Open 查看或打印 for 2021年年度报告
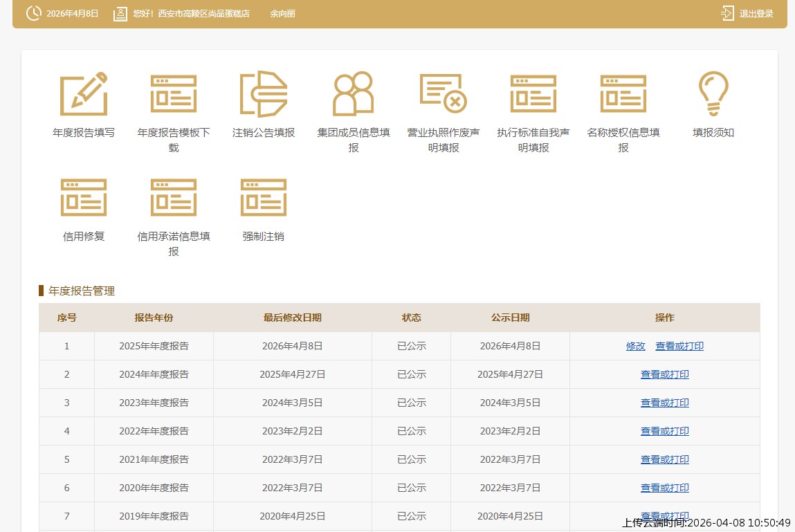795x532 pixels. (665, 459)
